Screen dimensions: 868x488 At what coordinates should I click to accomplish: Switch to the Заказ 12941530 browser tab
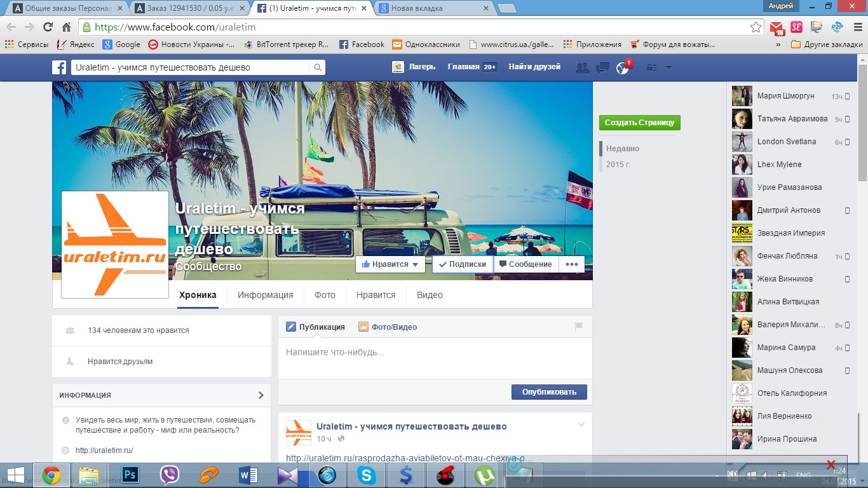[191, 8]
